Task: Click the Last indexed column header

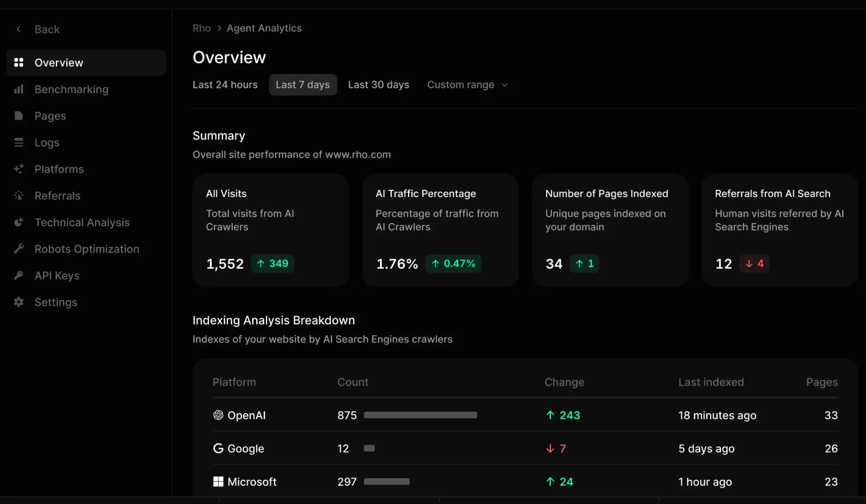Action: 711,382
